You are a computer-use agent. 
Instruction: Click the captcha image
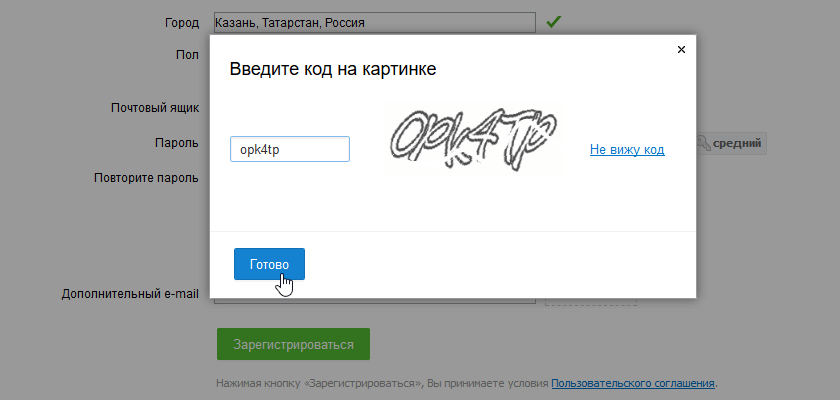point(475,138)
